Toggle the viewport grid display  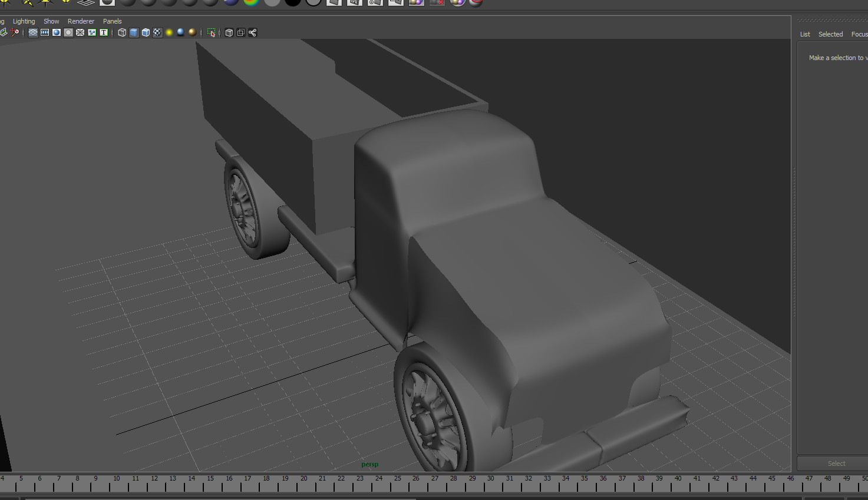coord(33,32)
